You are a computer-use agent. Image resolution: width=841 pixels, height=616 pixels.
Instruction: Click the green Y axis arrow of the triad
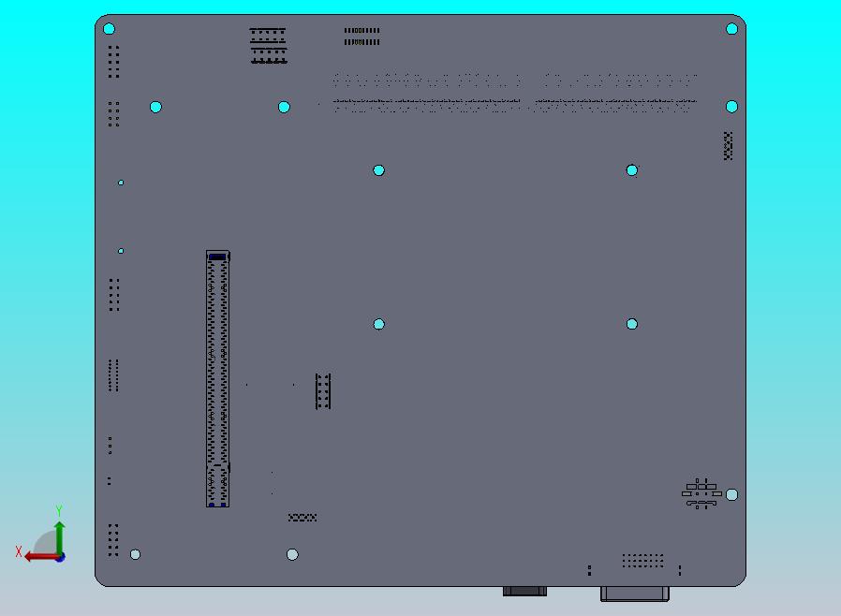[x=60, y=537]
